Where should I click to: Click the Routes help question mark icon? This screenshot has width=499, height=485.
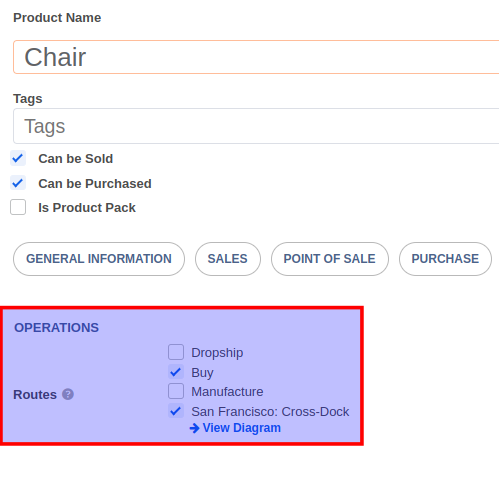pyautogui.click(x=68, y=394)
